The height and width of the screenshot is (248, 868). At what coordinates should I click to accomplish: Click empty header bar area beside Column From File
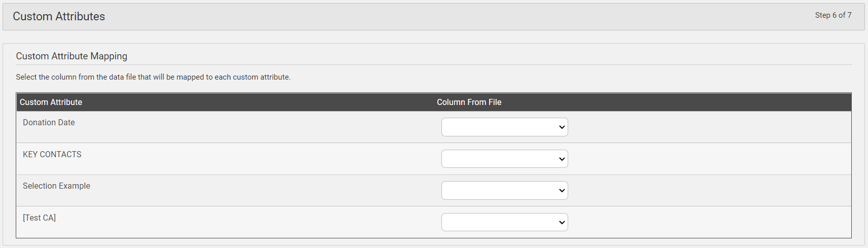[675, 102]
